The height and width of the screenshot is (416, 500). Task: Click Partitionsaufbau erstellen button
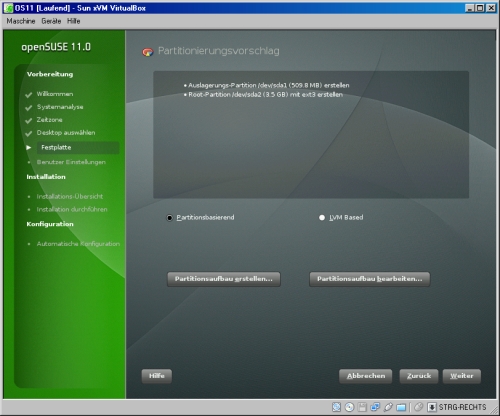(x=224, y=279)
